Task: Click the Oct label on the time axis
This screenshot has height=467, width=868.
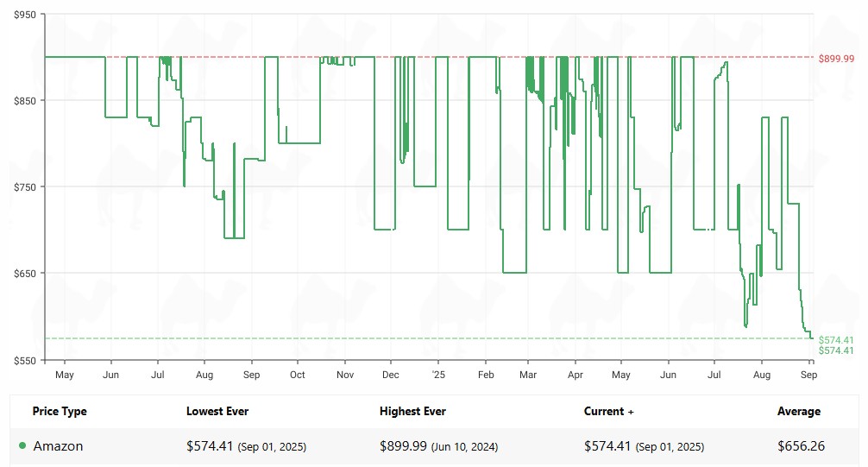Action: 298,375
